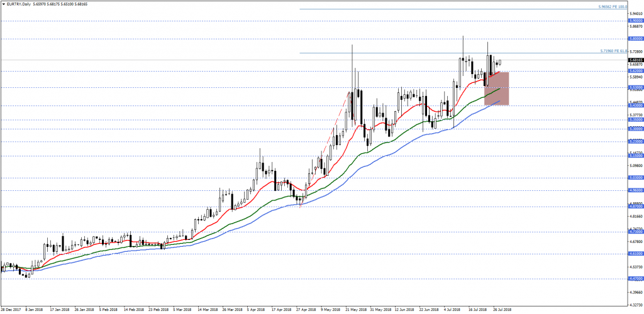This screenshot has width=644, height=314.
Task: Click the 5.03000 horizontal line price tag
Action: point(635,178)
